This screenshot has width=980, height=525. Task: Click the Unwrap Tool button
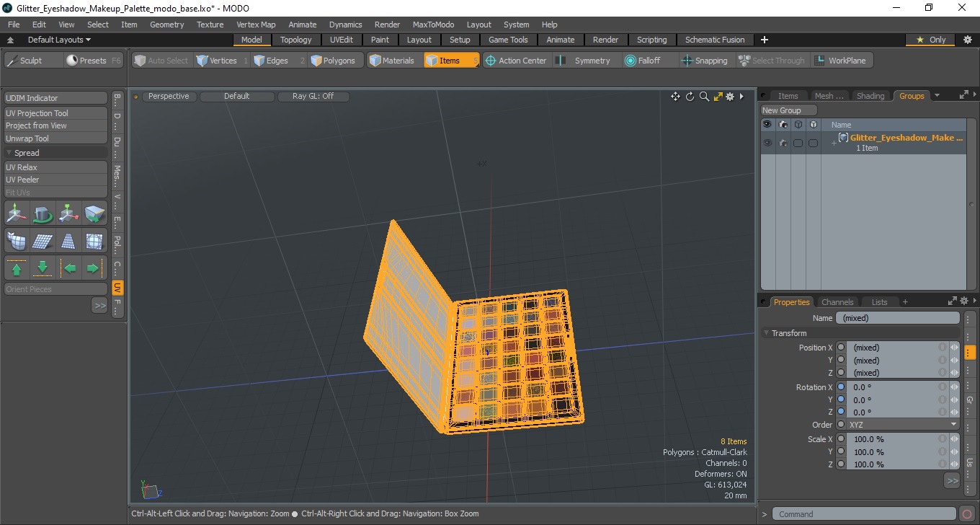[56, 138]
